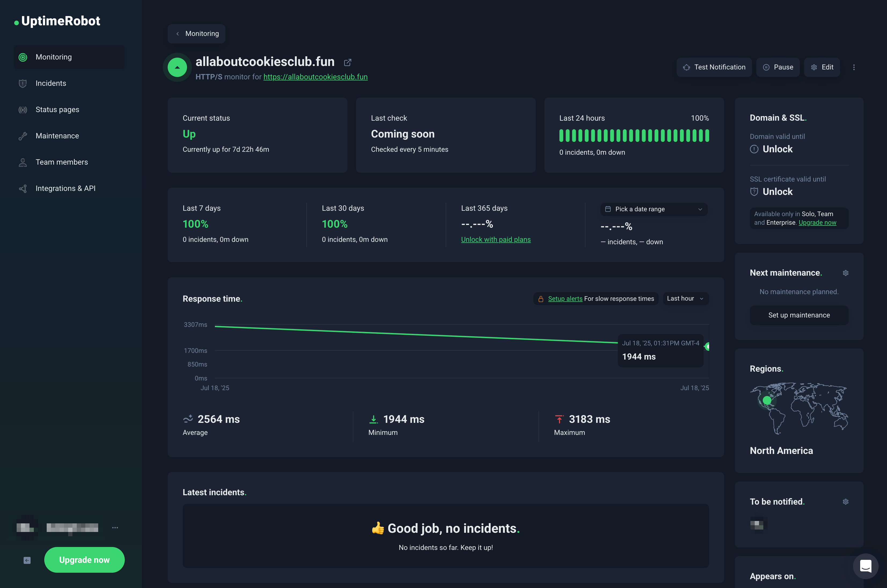Click the green Upgrade now sidebar button

pyautogui.click(x=85, y=560)
